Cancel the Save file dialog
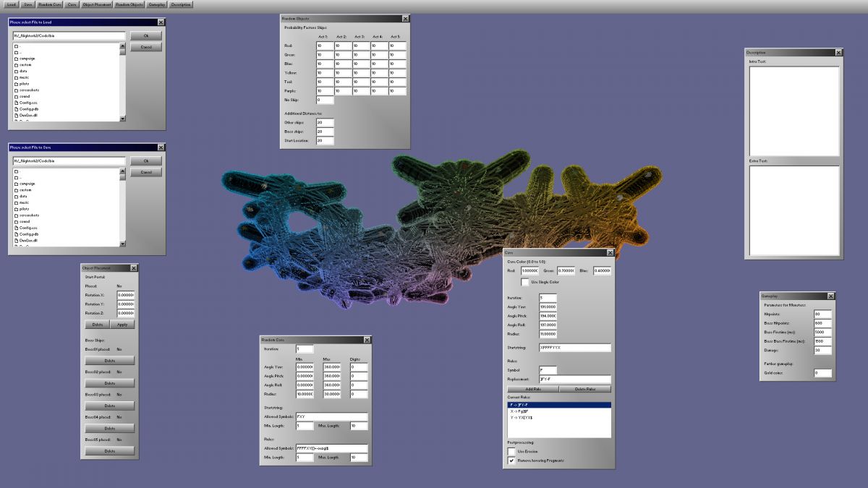 [x=146, y=172]
